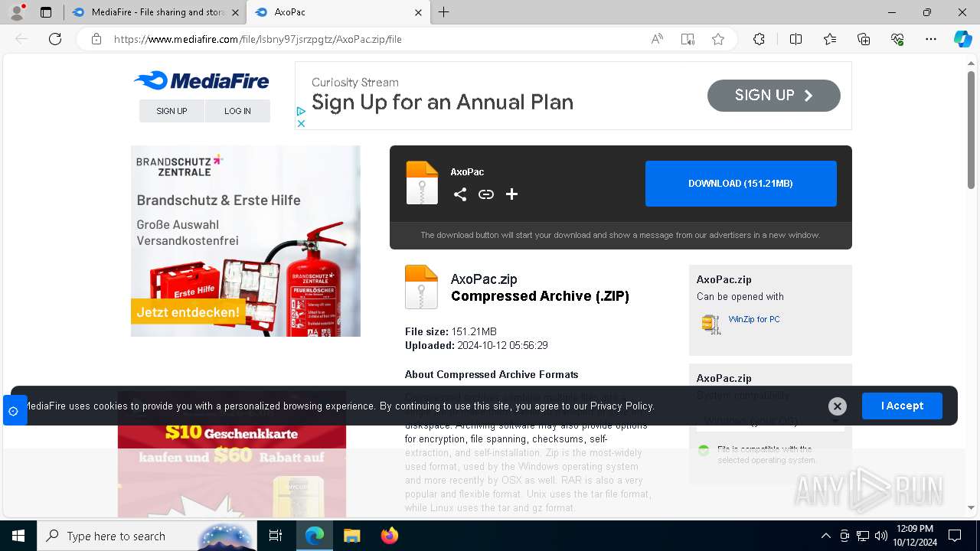Open Collections icon in toolbar
The image size is (980, 551).
(864, 39)
